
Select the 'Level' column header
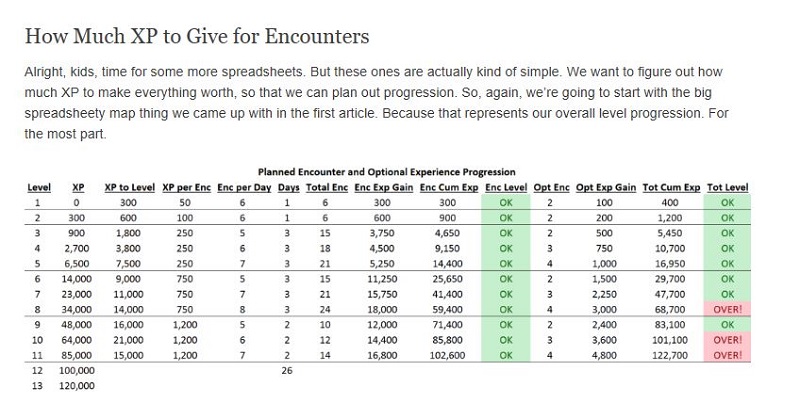tap(39, 187)
